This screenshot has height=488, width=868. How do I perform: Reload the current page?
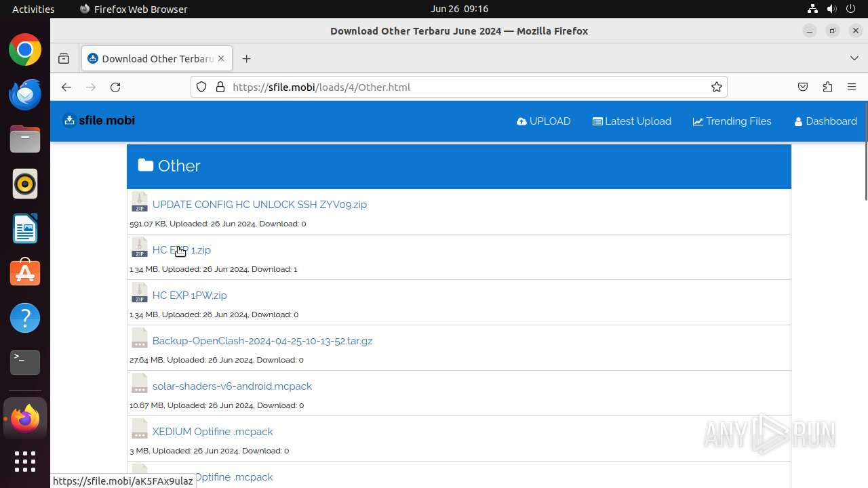[x=115, y=87]
